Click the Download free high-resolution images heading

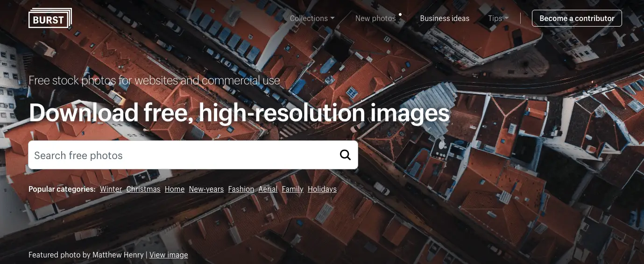pyautogui.click(x=239, y=112)
